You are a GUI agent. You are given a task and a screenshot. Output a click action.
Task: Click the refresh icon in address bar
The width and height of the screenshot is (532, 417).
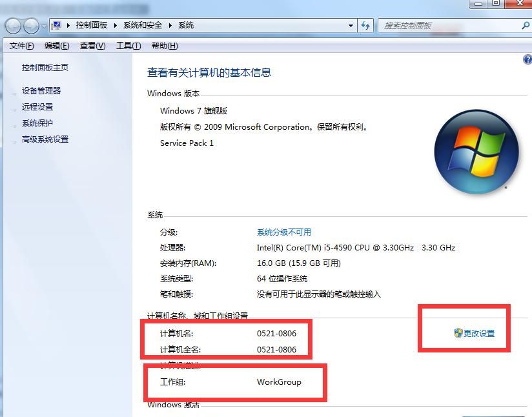click(365, 25)
